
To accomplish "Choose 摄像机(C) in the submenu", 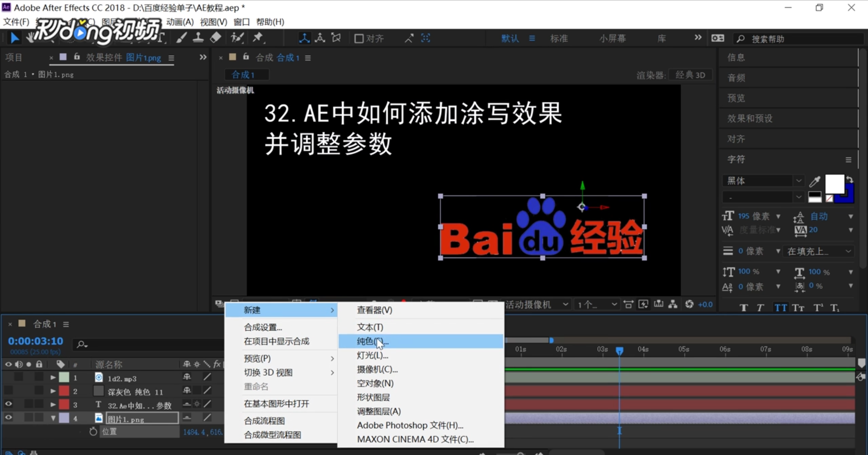I will click(421, 370).
